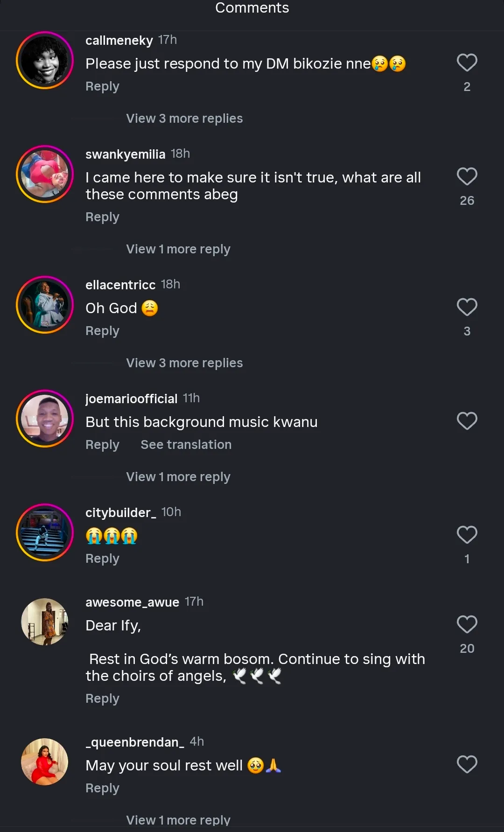This screenshot has height=832, width=504.
Task: Open callmeneky's profile picture
Action: (45, 60)
